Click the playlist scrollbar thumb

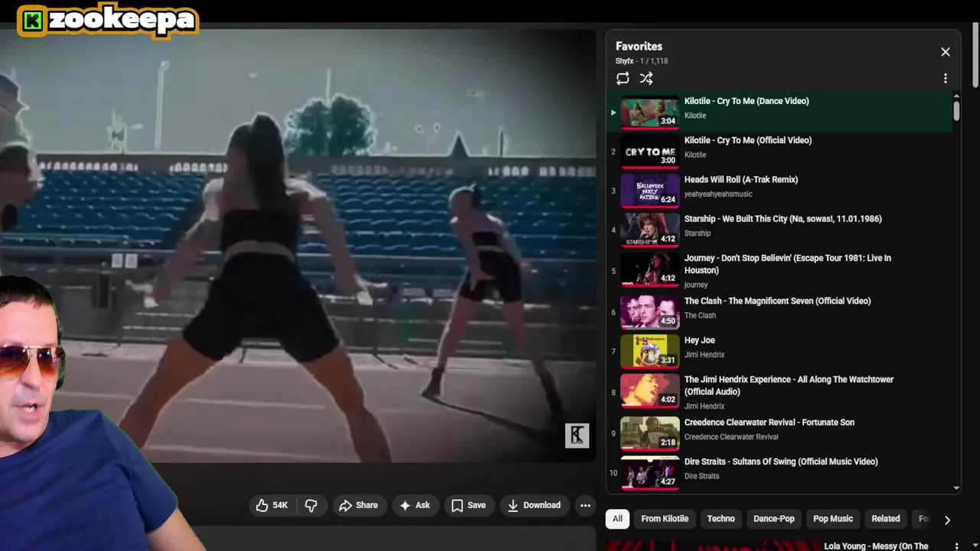[x=956, y=111]
